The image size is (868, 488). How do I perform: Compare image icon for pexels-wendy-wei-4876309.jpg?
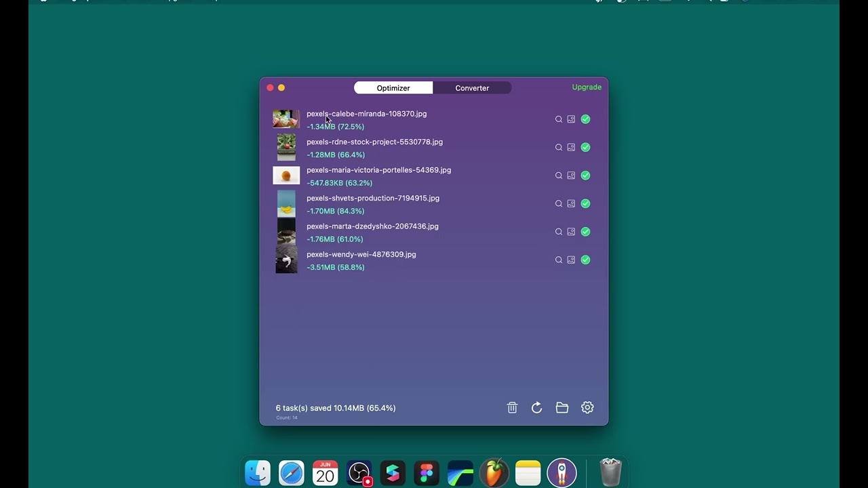571,260
